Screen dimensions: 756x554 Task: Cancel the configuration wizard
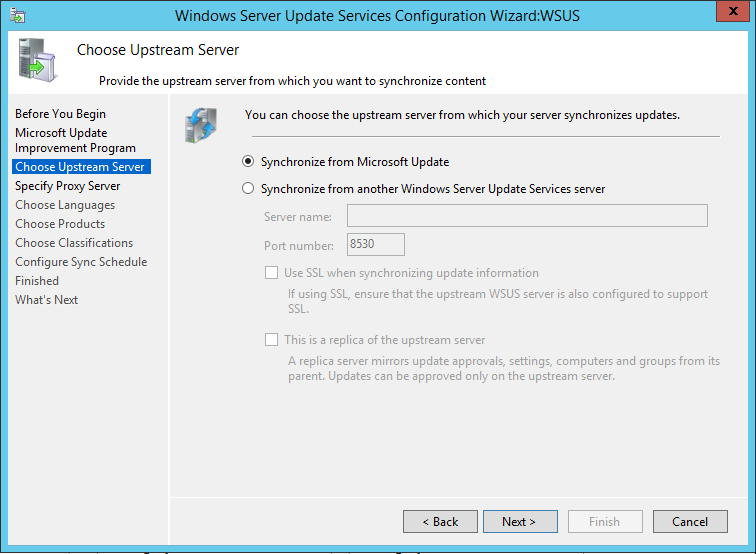[690, 522]
